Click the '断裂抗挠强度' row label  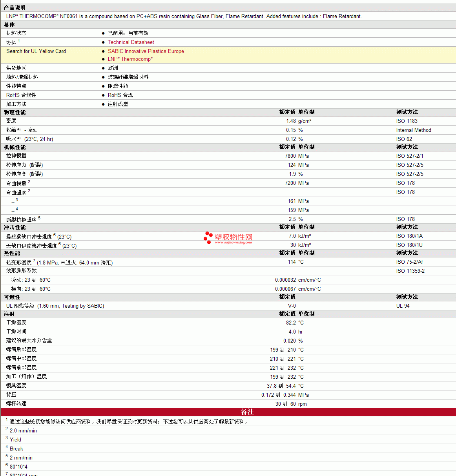[x=22, y=220]
